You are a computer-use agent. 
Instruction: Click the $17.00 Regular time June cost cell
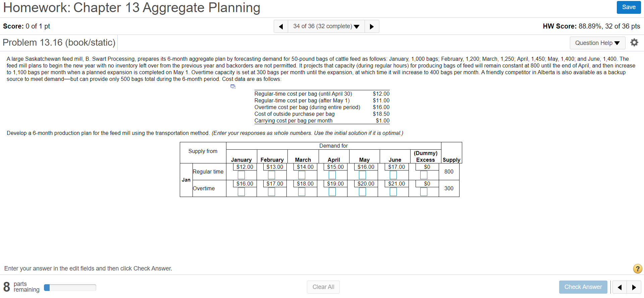point(396,167)
